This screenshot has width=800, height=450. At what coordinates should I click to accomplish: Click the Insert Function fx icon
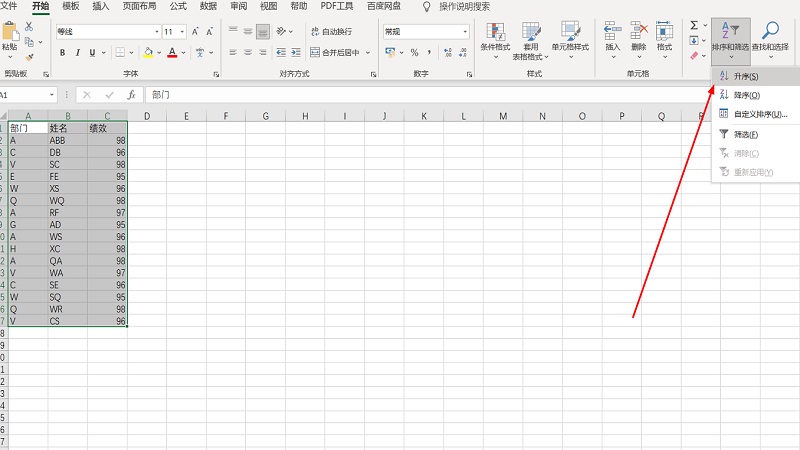131,94
